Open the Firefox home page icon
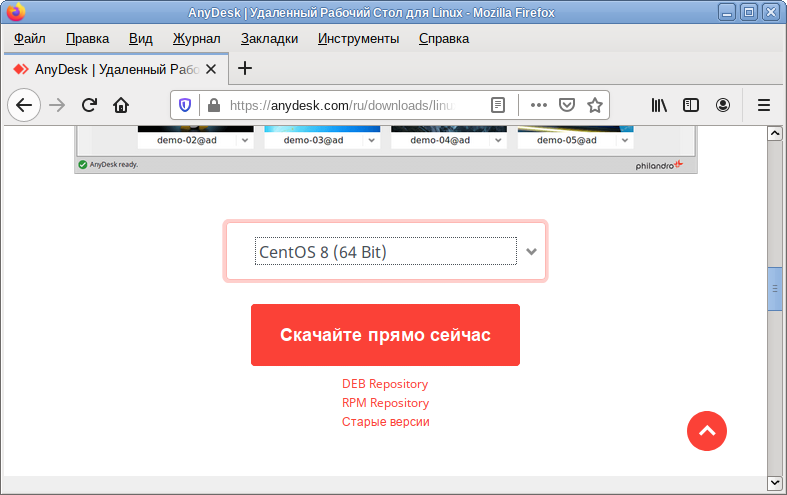 tap(121, 105)
